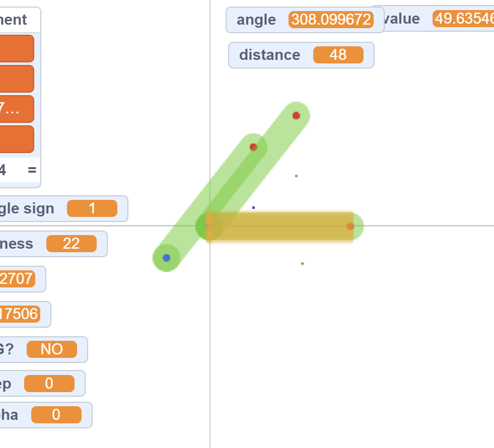
Task: Click the upper-right red dot
Action: pyautogui.click(x=296, y=116)
